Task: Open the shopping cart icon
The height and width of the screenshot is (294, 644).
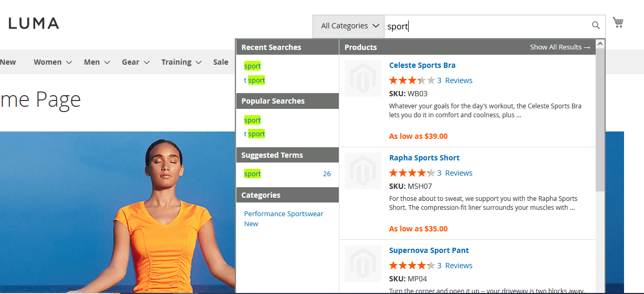Action: (x=618, y=23)
